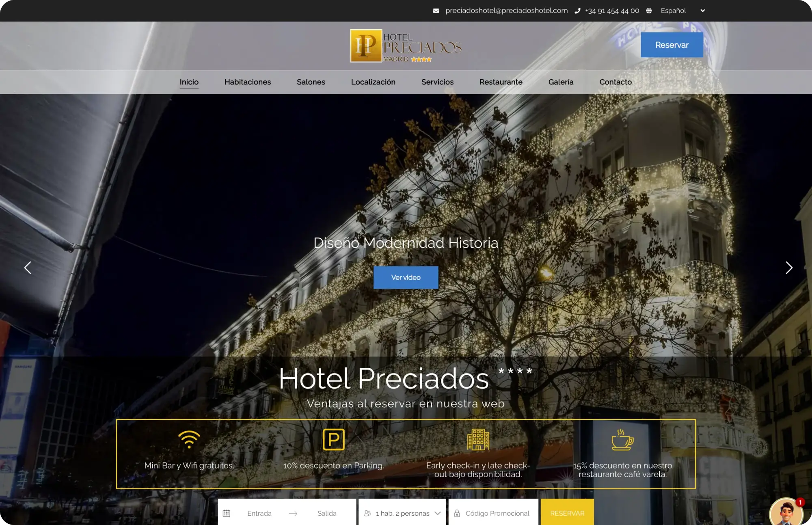812x525 pixels.
Task: Open the Hotel Preciados logo homepage
Action: click(406, 45)
